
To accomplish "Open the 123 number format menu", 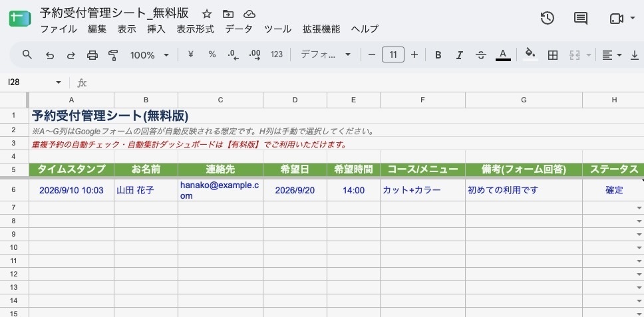I will 277,54.
